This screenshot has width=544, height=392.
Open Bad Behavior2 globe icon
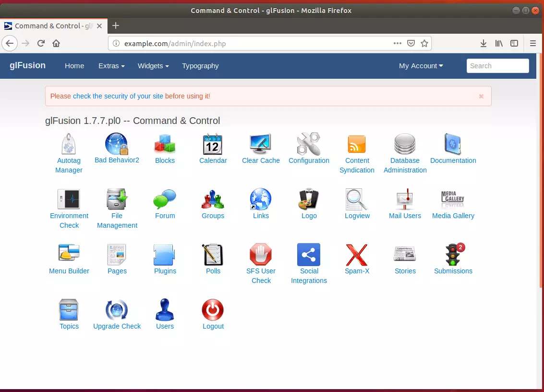117,144
